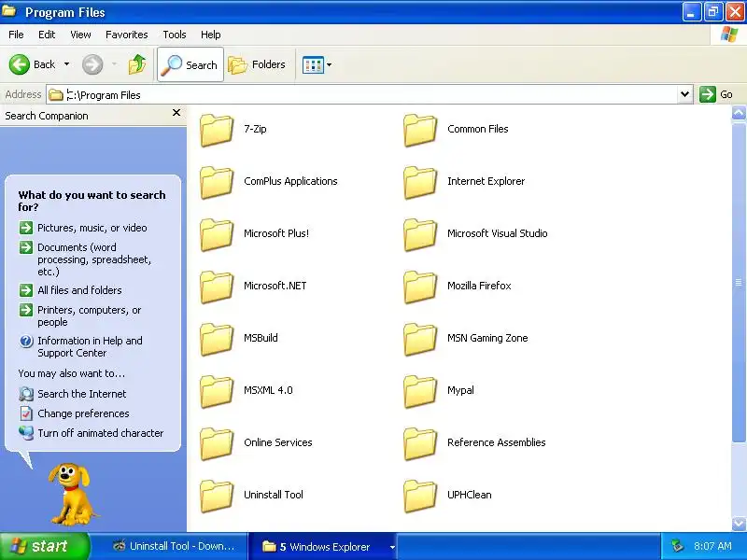Switch to Uninstall Tool taskbar button

pyautogui.click(x=175, y=546)
